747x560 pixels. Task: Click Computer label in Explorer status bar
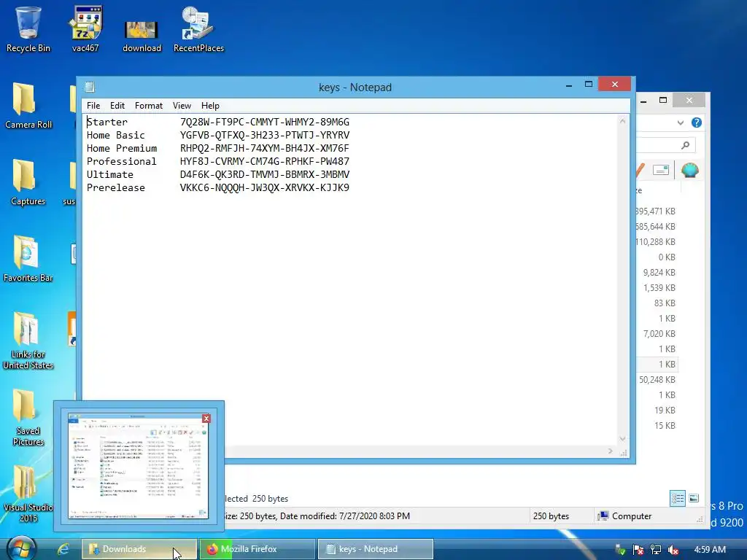pyautogui.click(x=631, y=516)
